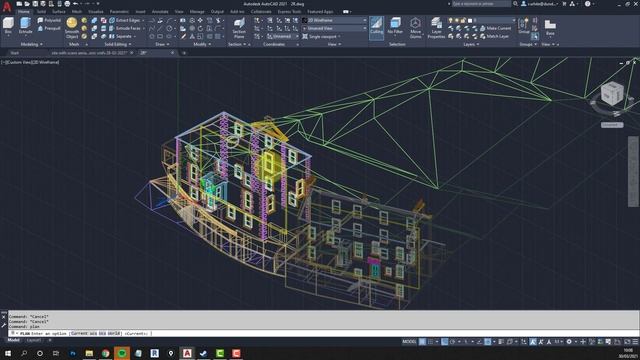Click Make Current layer button
This screenshot has height=360, width=640.
pyautogui.click(x=496, y=28)
